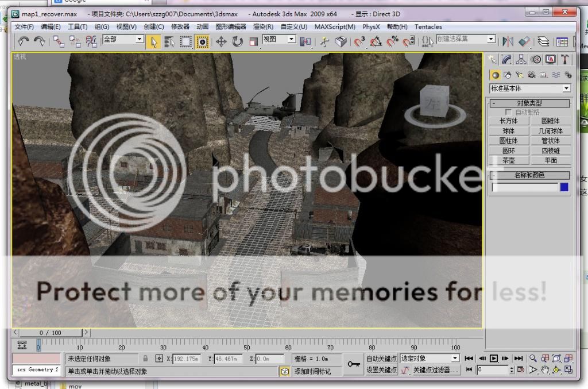Viewport: 588px width, 389px height.
Task: Open the mini curve editor beside the timeline
Action: tap(22, 344)
